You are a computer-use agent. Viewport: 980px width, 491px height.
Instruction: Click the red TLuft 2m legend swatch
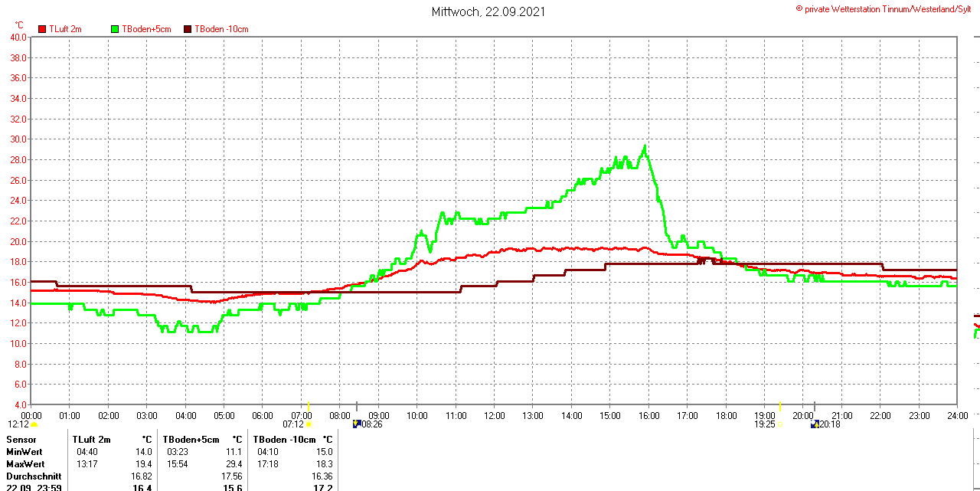42,29
